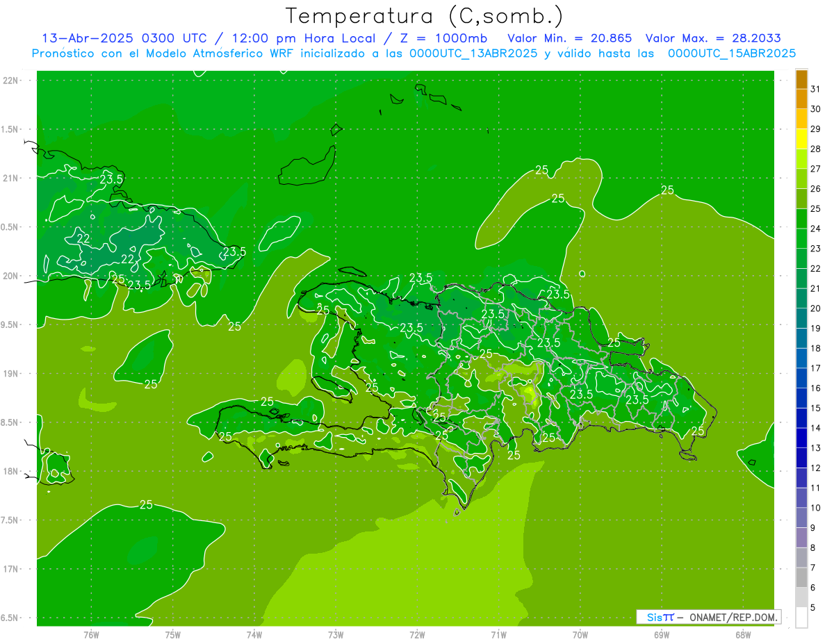Pick the legend color between 9 and 10
This screenshot has width=834, height=644.
pyautogui.click(x=801, y=518)
